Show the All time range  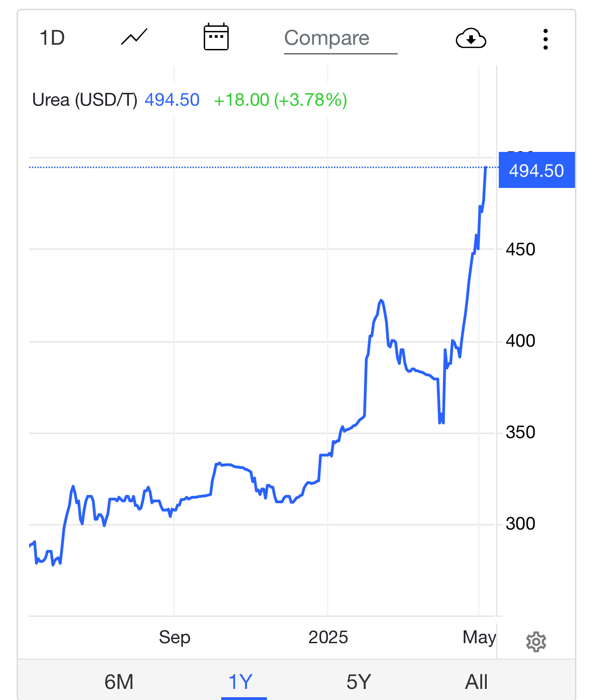[476, 682]
